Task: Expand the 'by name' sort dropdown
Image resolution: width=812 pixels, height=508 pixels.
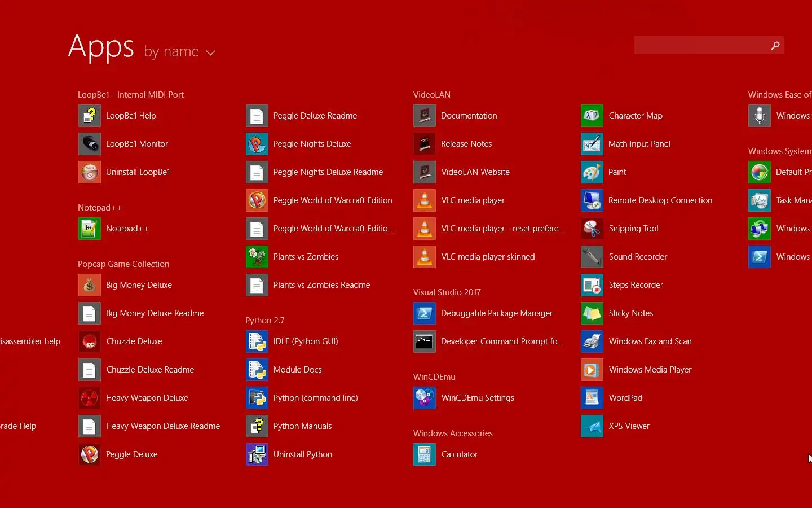Action: click(x=180, y=52)
